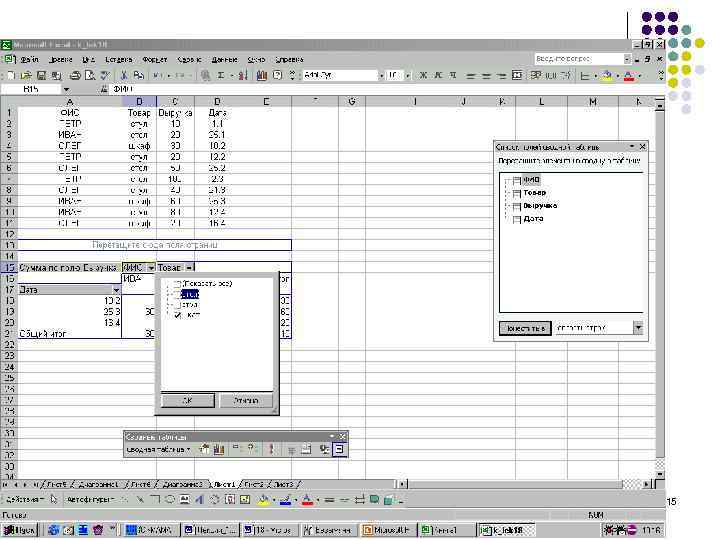Click Отмена in the filter popup
Viewport: 720px width, 540px height.
[x=246, y=400]
